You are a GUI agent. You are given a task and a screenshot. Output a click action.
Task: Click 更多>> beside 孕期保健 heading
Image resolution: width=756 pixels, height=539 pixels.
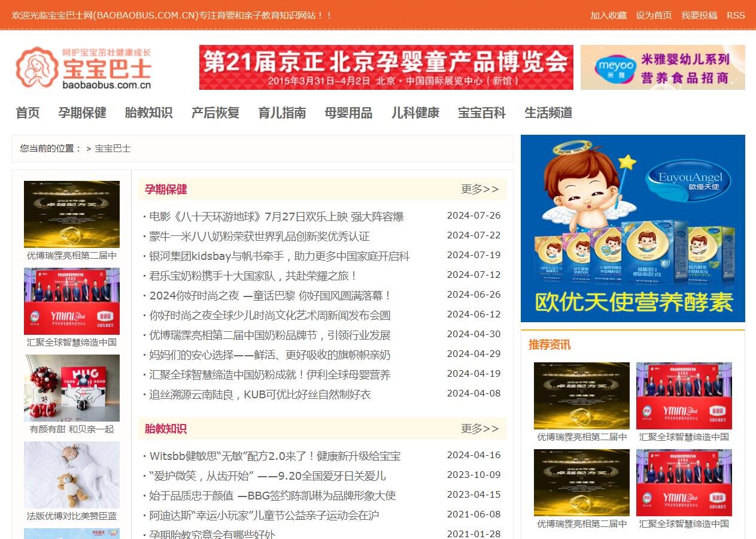[479, 189]
